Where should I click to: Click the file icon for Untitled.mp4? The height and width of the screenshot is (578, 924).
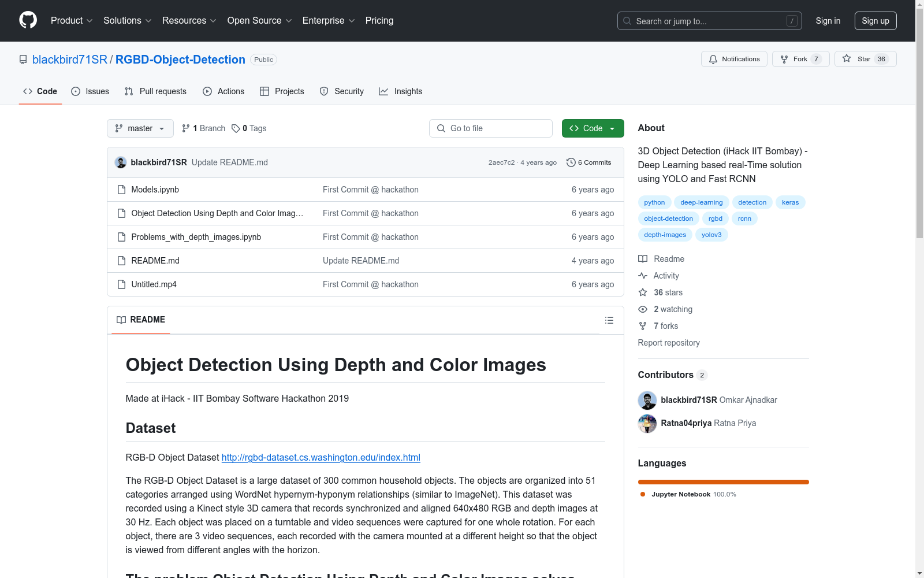click(121, 284)
